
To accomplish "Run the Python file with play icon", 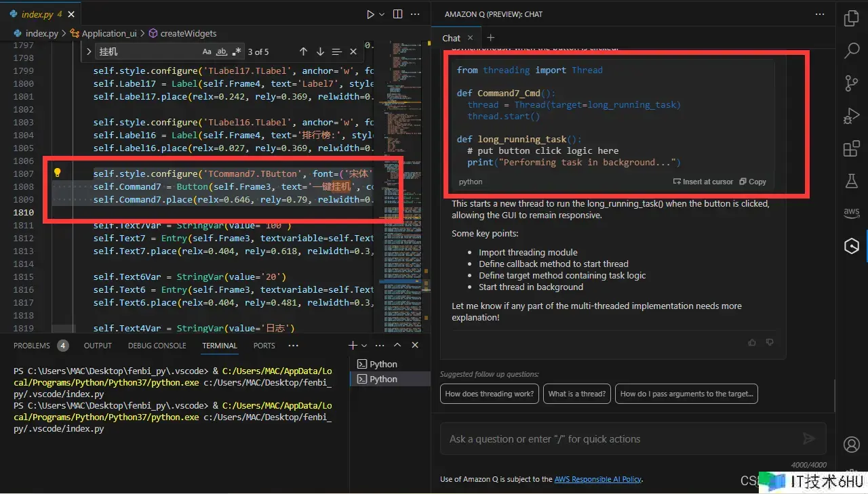I will (370, 14).
